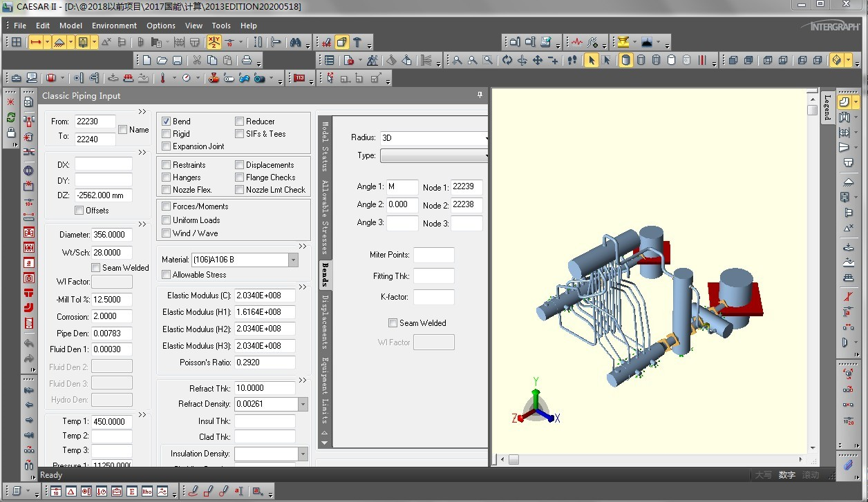The width and height of the screenshot is (868, 502).
Task: Select the yellow highlighted arrow pointer tool
Action: 591,60
